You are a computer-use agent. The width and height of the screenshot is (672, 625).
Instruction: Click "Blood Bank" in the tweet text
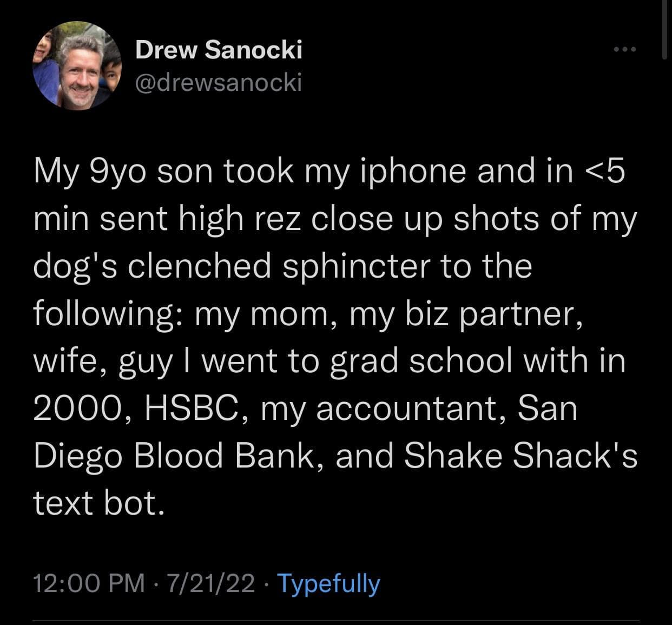click(225, 456)
